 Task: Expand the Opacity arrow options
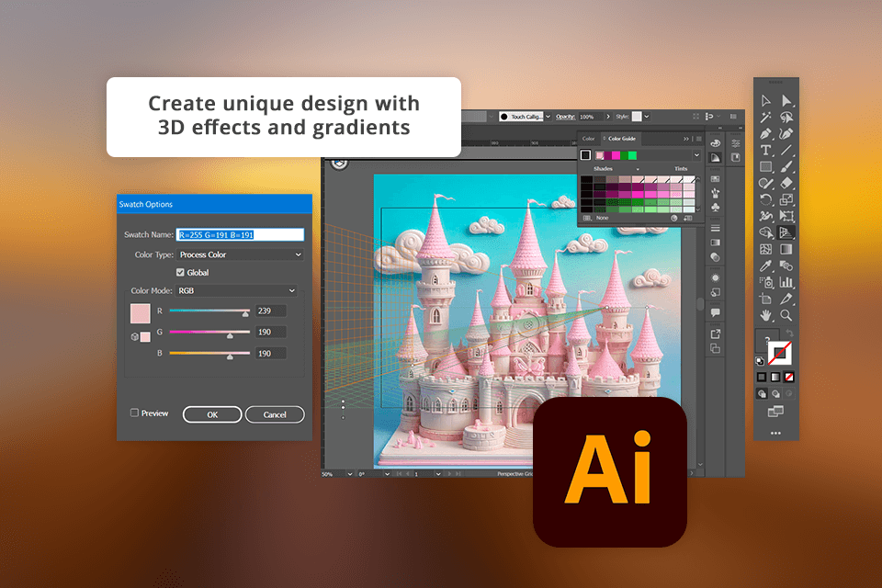[608, 117]
